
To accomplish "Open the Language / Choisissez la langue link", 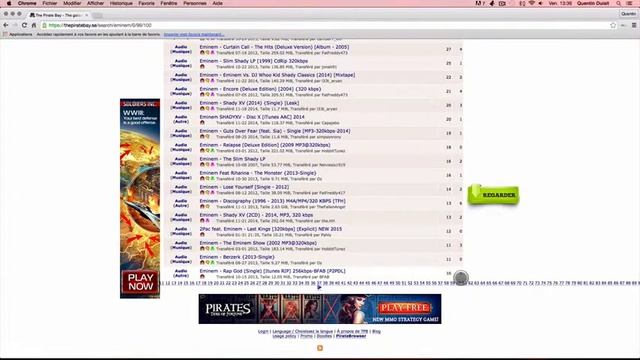I will click(303, 331).
